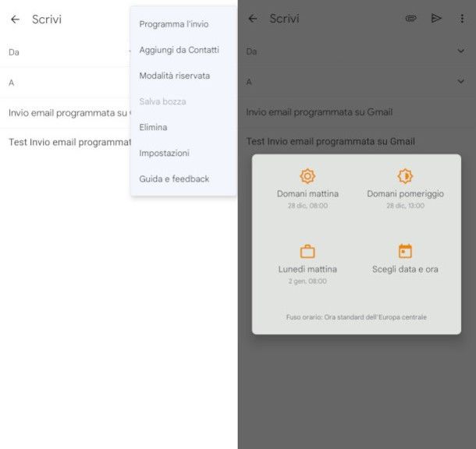The height and width of the screenshot is (449, 476).
Task: Click the '2 gen, 08:00' time text
Action: (x=307, y=281)
